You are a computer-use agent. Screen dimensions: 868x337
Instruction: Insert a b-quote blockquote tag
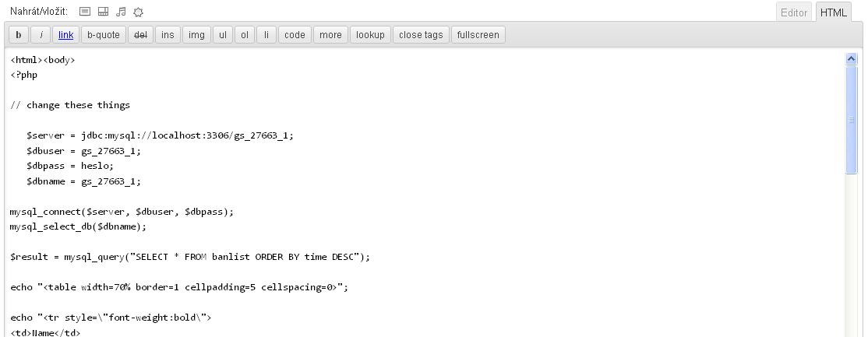(104, 35)
